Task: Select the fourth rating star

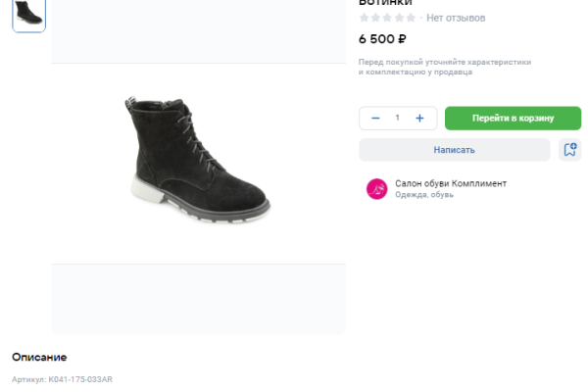Action: click(400, 18)
